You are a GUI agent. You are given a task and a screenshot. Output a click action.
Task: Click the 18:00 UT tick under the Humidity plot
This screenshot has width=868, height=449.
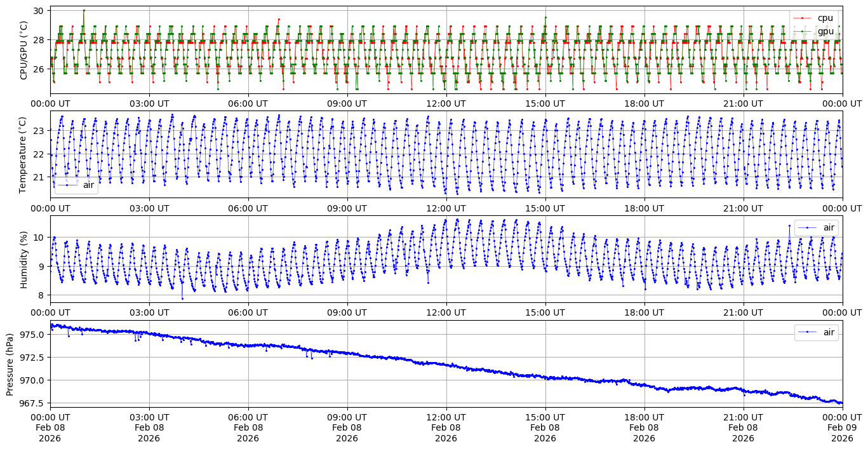(644, 312)
